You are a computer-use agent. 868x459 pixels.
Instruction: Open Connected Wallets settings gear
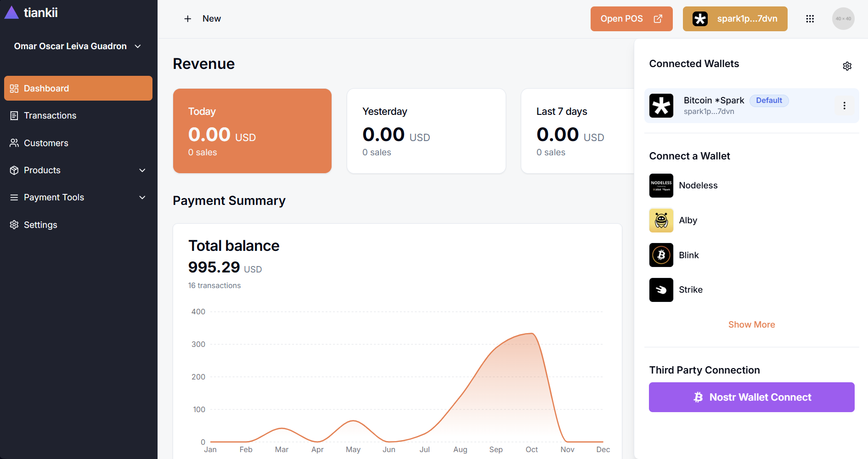[847, 66]
